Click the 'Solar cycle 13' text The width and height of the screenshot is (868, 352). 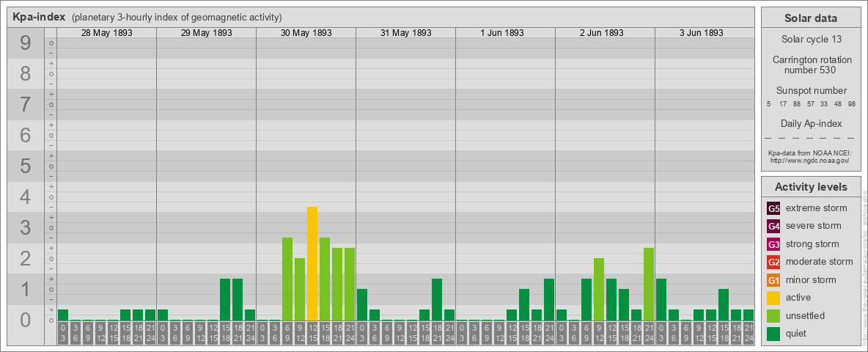(x=811, y=40)
